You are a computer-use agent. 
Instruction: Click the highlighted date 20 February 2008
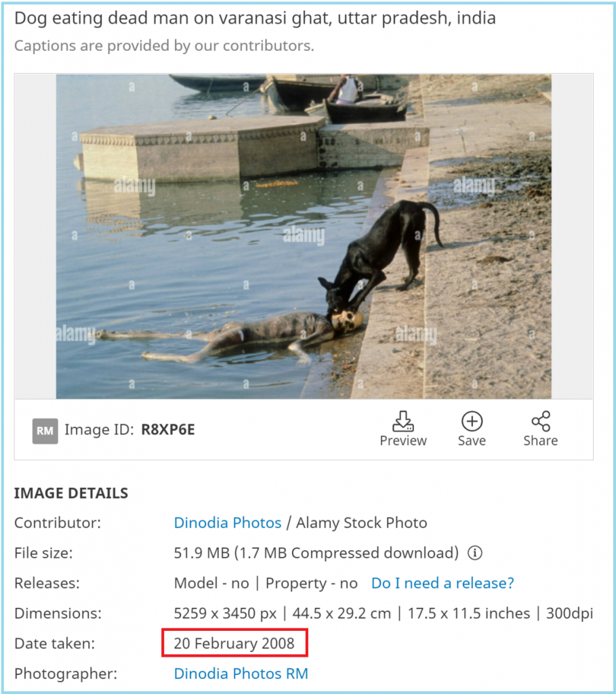[x=234, y=643]
